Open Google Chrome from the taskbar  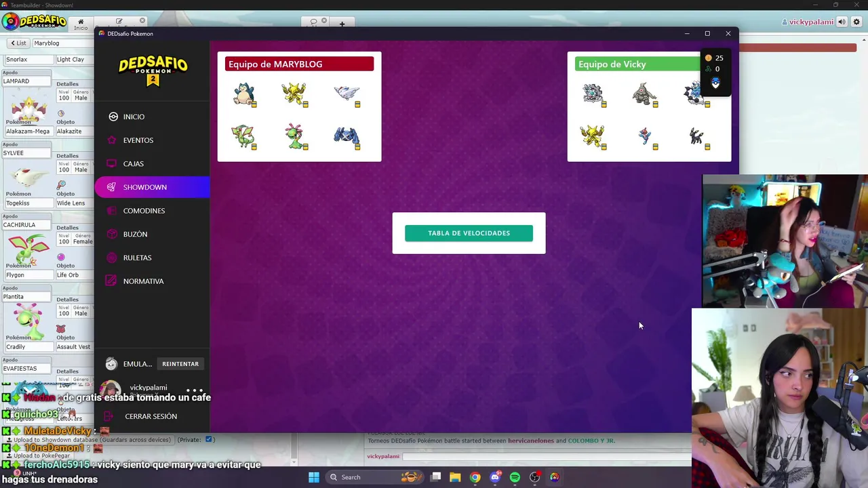[x=475, y=477]
